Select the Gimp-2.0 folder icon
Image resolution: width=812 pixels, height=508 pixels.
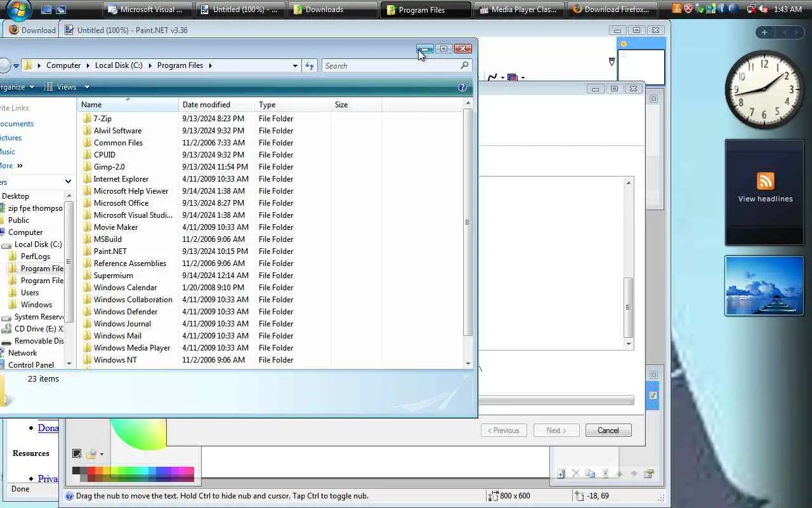point(88,167)
